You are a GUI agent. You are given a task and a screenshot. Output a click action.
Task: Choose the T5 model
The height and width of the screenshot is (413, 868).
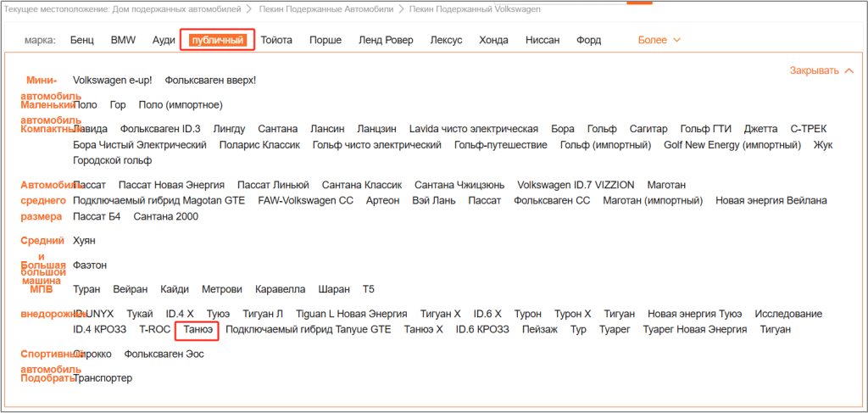pyautogui.click(x=369, y=289)
